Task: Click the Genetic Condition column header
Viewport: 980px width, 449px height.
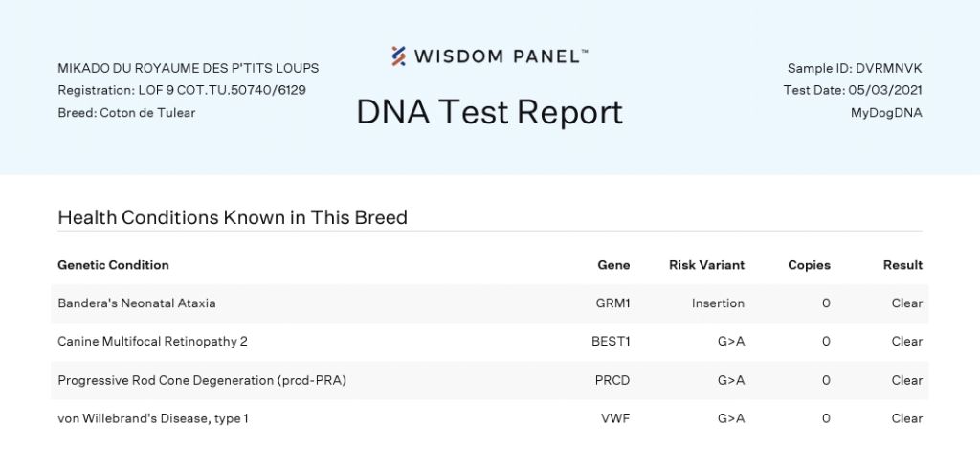Action: 113,265
